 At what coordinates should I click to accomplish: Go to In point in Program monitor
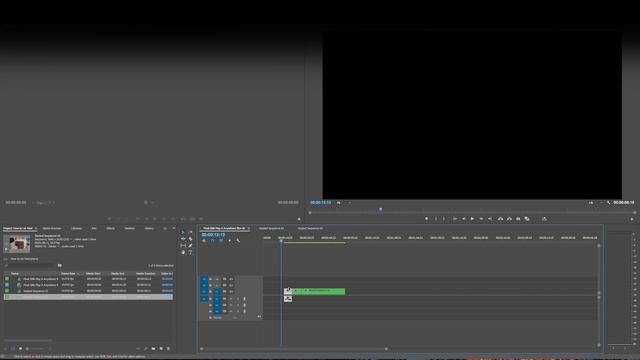tap(455, 219)
